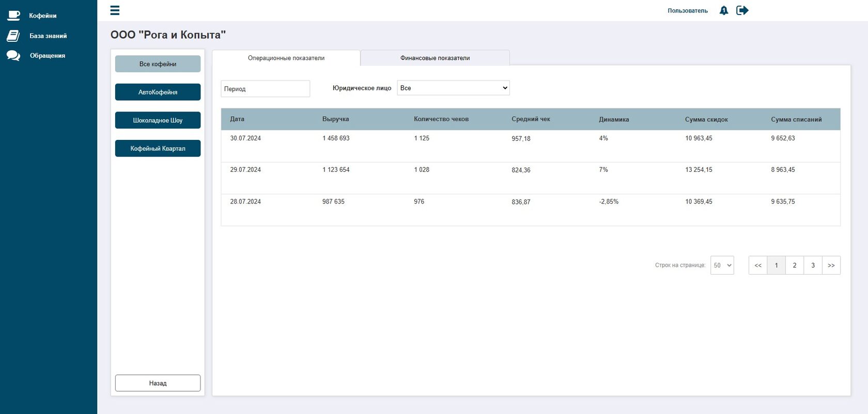This screenshot has height=414, width=868.
Task: Open the hamburger menu icon
Action: (115, 10)
